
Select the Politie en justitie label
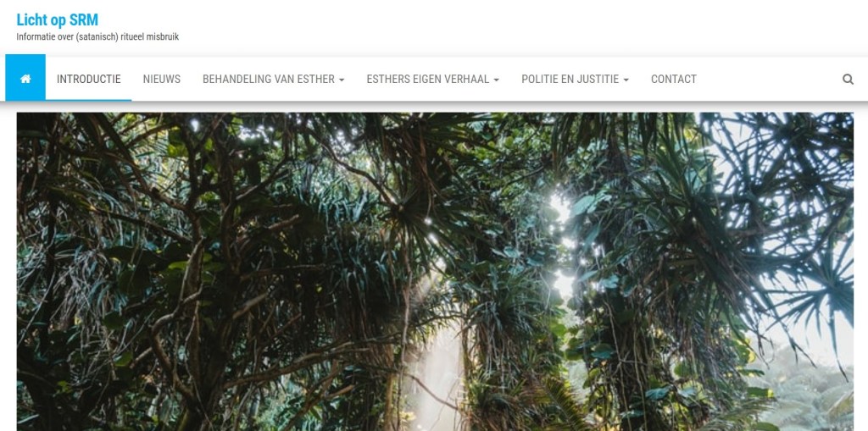point(570,79)
